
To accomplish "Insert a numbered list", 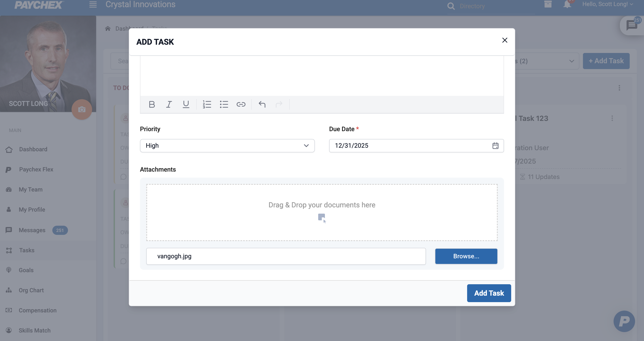I will pyautogui.click(x=207, y=104).
